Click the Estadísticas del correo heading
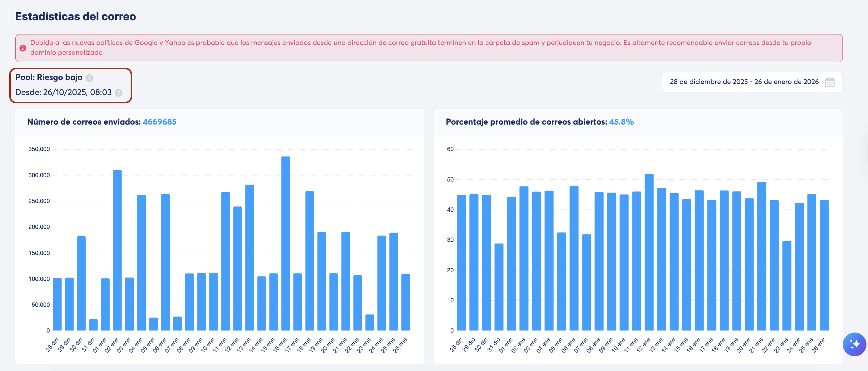The height and width of the screenshot is (371, 868). [76, 16]
